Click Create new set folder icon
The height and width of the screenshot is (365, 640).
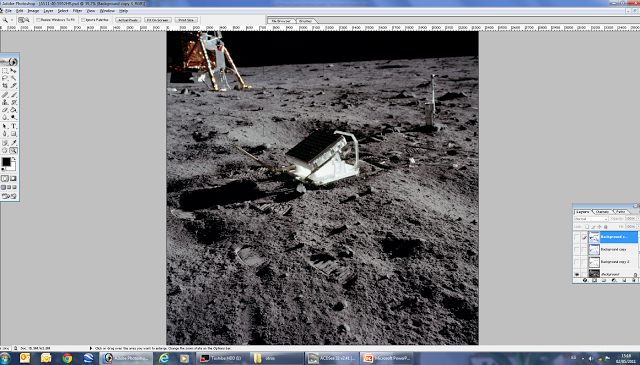604,280
